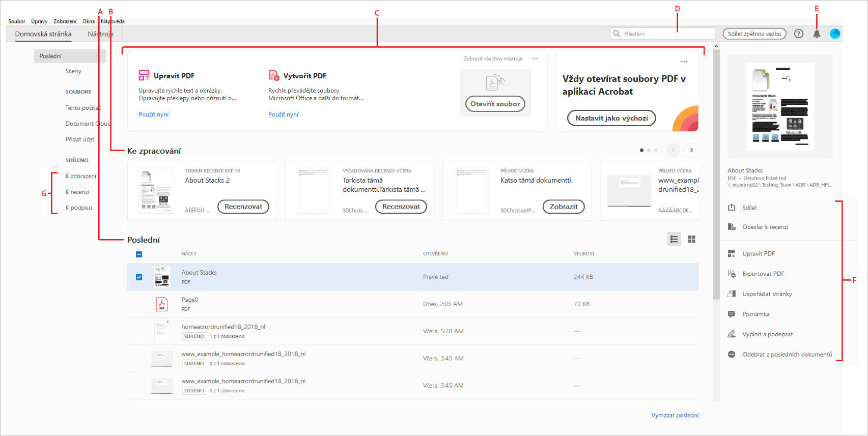Sort by the NÁZEV column header

tap(189, 253)
